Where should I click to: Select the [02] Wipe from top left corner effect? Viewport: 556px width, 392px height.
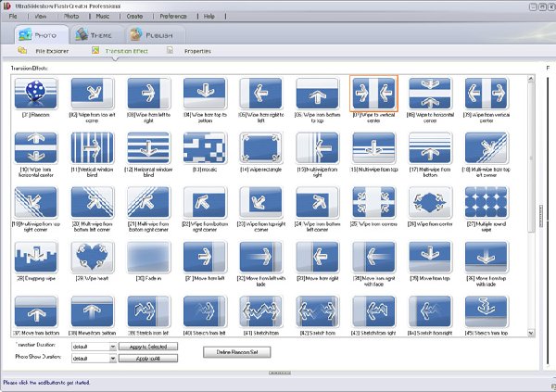click(x=92, y=94)
